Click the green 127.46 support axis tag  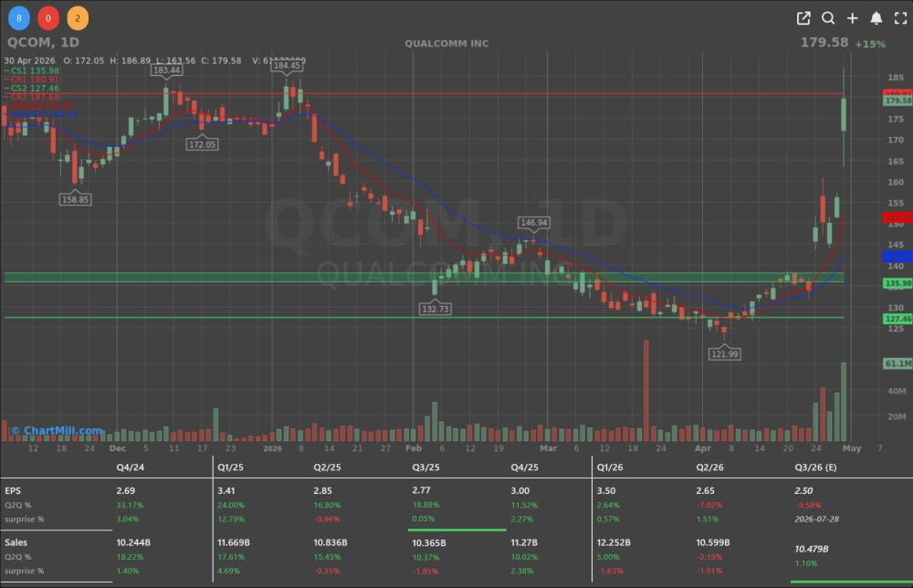pyautogui.click(x=897, y=319)
